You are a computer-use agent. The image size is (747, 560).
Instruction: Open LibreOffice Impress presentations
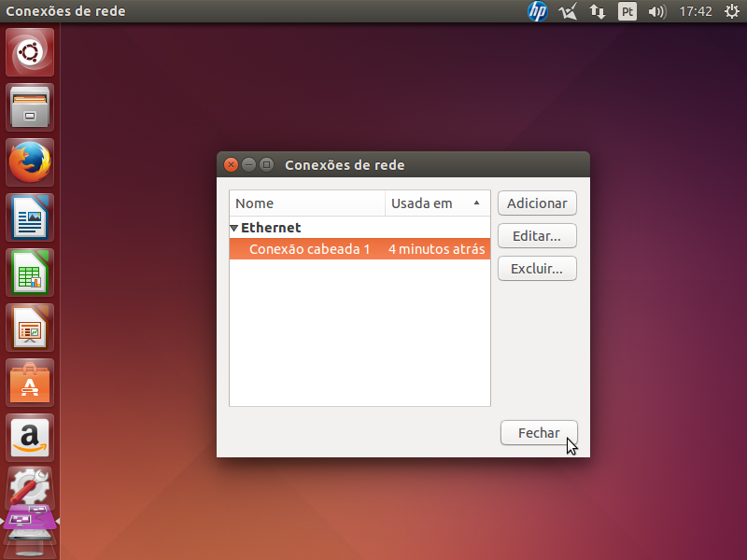pyautogui.click(x=31, y=328)
